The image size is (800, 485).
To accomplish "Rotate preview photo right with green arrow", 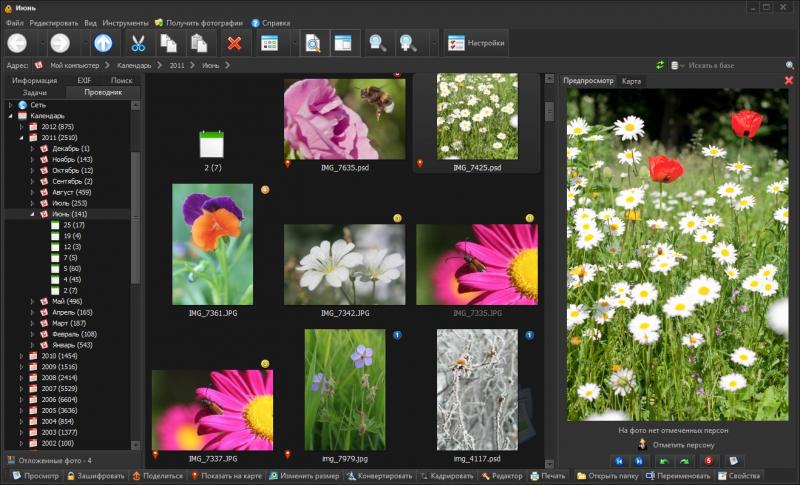I will coord(684,461).
